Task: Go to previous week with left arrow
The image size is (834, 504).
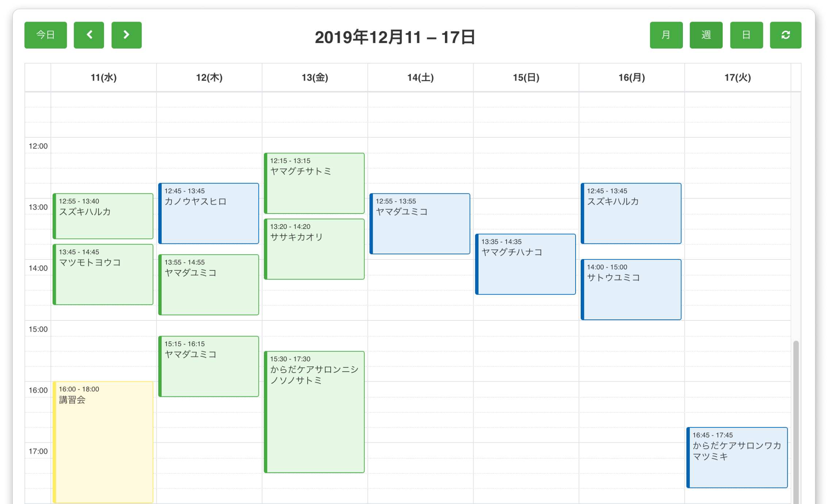Action: coord(89,35)
